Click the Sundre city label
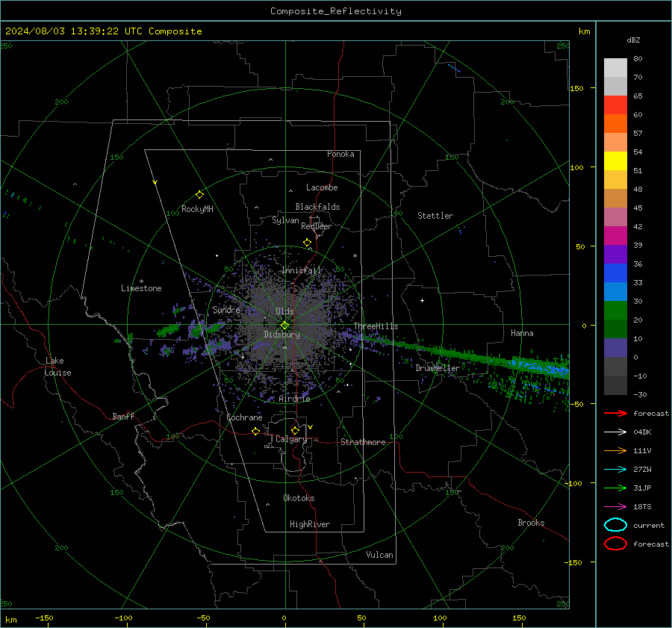The height and width of the screenshot is (628, 672). [x=226, y=309]
